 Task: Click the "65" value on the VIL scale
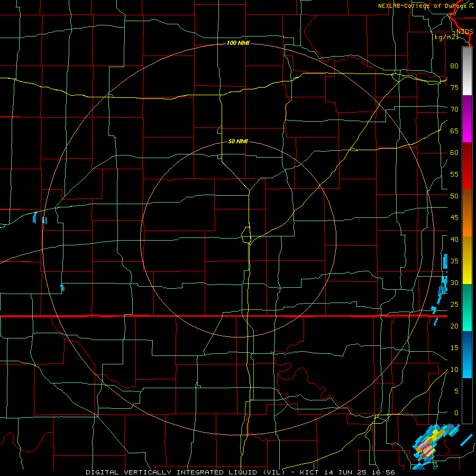click(x=454, y=131)
